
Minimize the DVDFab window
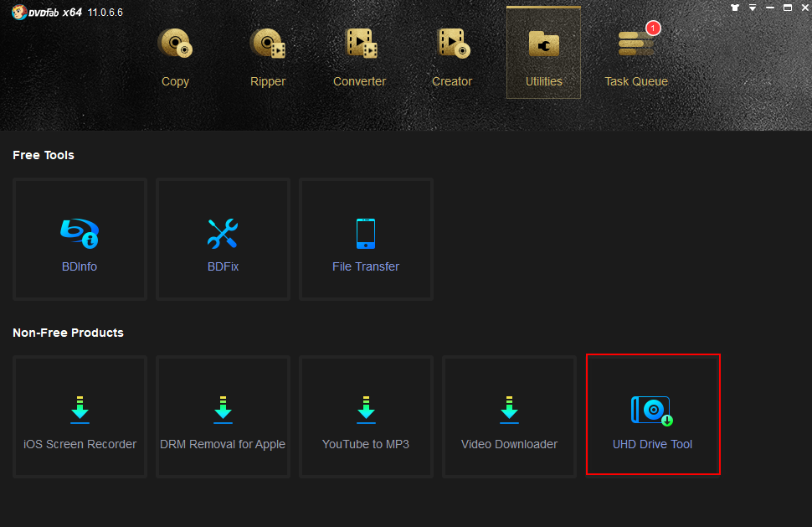pyautogui.click(x=770, y=8)
